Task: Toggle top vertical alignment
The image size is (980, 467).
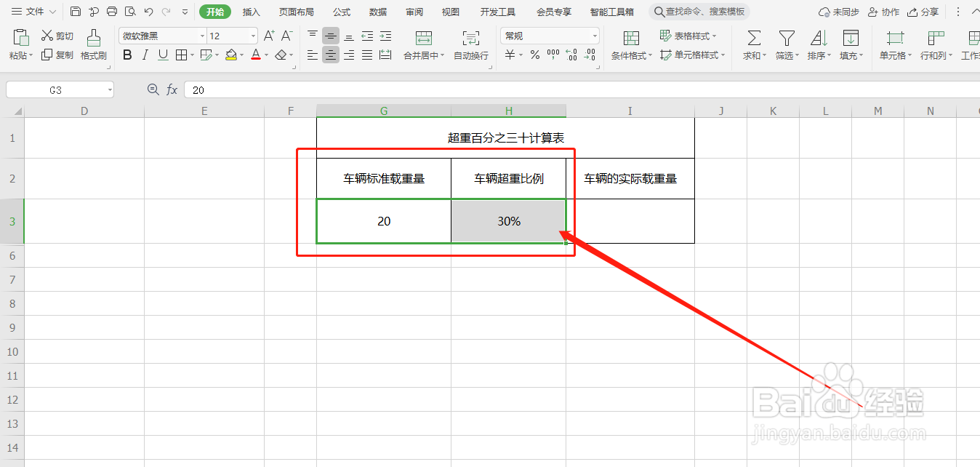Action: [313, 36]
